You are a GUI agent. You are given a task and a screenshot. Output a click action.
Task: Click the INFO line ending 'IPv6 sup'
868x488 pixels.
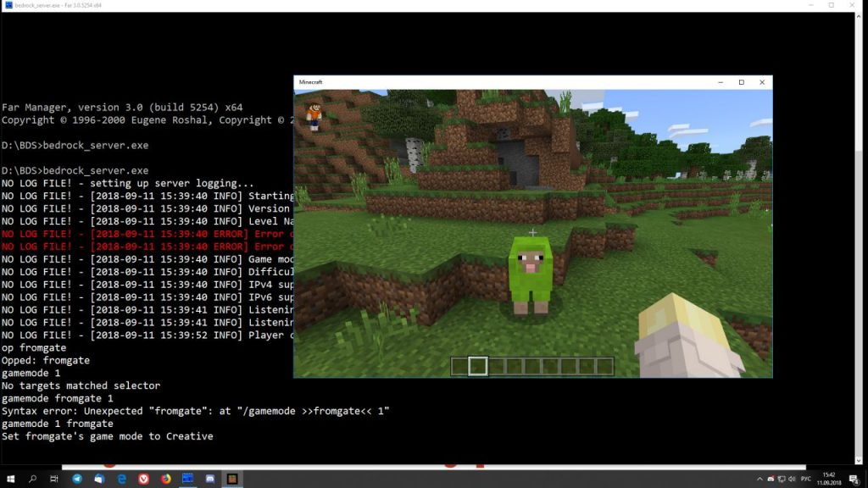point(147,297)
